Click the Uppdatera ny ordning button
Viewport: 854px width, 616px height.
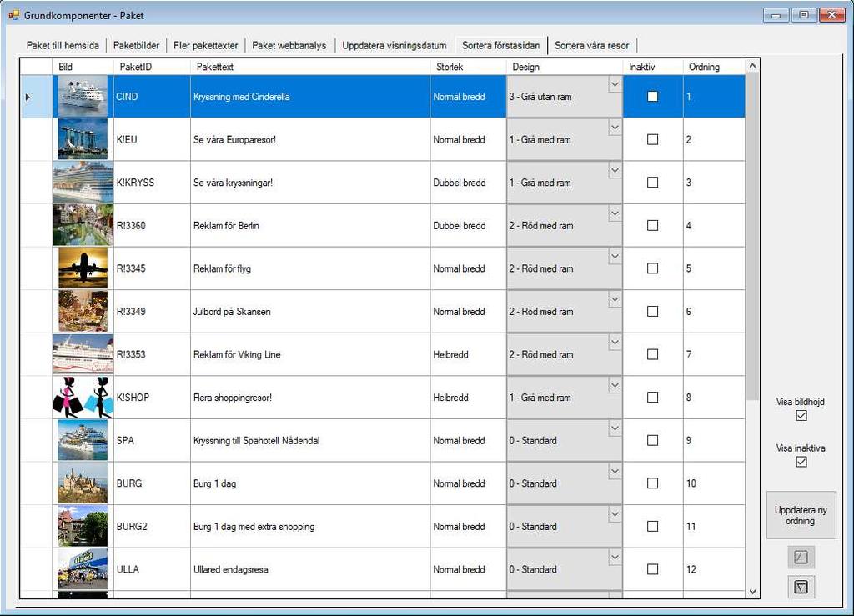coord(801,515)
